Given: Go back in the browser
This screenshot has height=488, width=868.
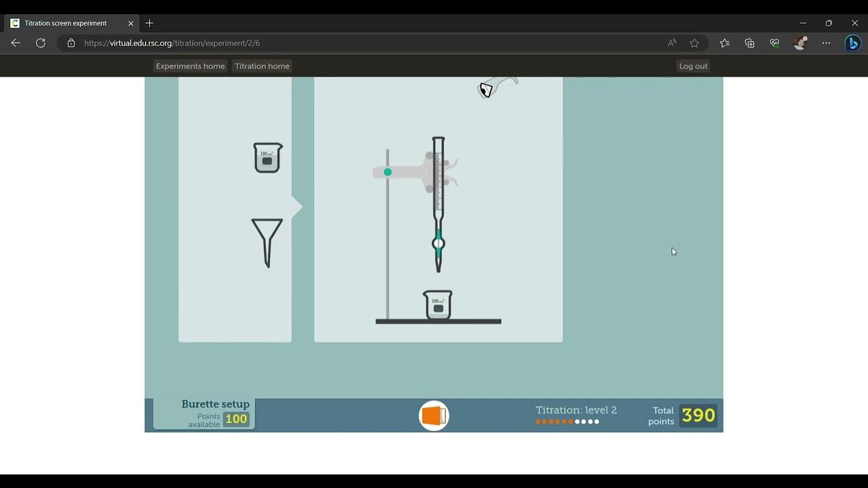Looking at the screenshot, I should point(16,43).
